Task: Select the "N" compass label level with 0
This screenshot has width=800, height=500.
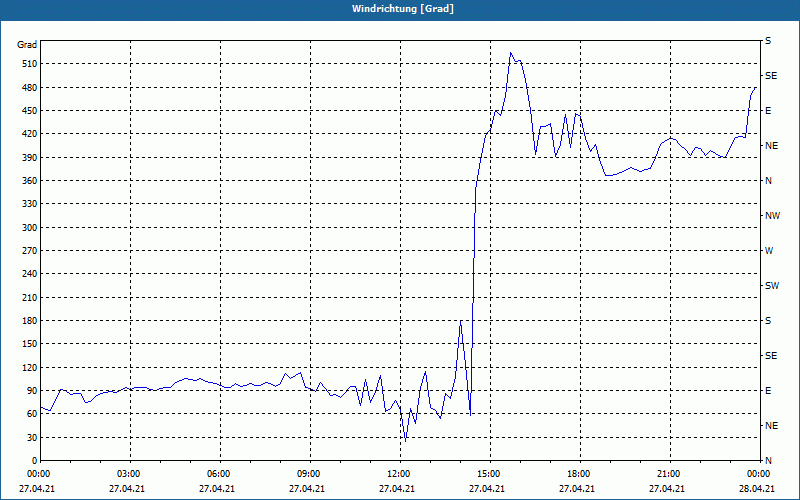Action: (768, 461)
